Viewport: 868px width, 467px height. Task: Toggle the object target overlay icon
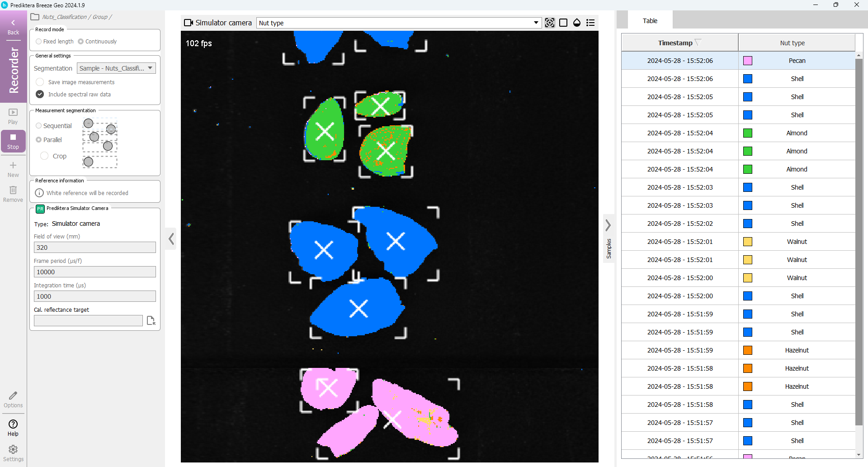coord(550,23)
